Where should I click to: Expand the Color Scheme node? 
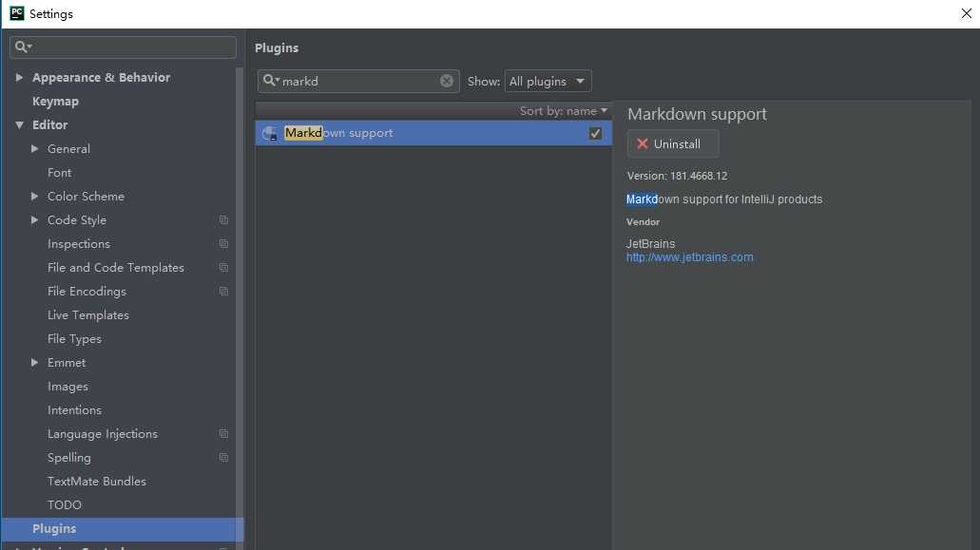(x=34, y=196)
